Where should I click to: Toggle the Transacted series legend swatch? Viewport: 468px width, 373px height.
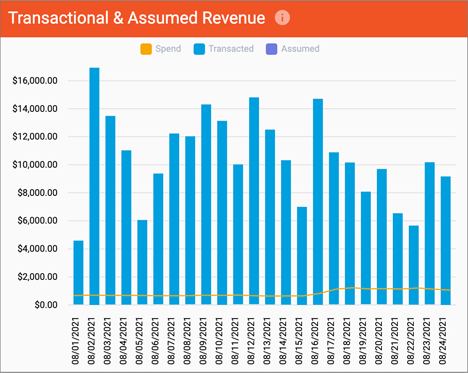[199, 49]
